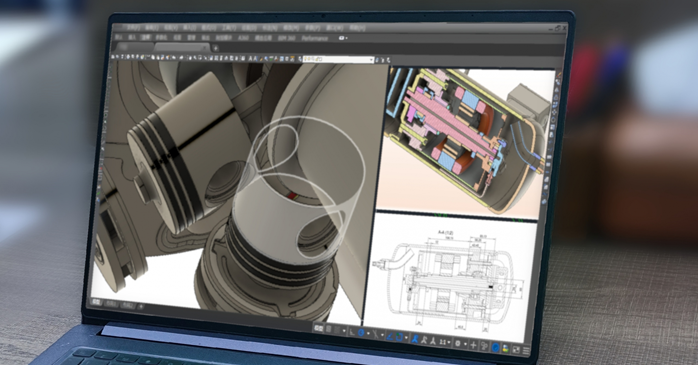Click the 1:1 annotation scale
Viewport: 698px width, 365px height.
point(442,342)
